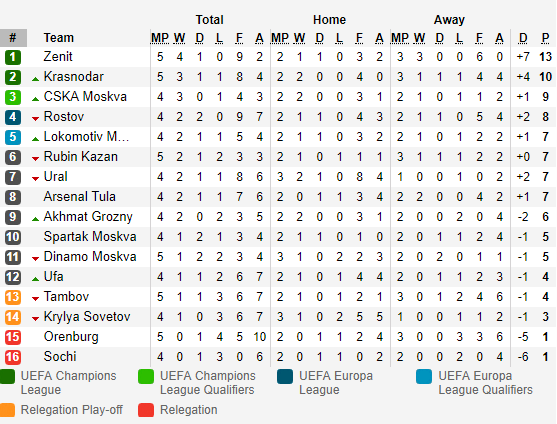The height and width of the screenshot is (424, 557).
Task: Select the Home column group header
Action: click(x=329, y=20)
